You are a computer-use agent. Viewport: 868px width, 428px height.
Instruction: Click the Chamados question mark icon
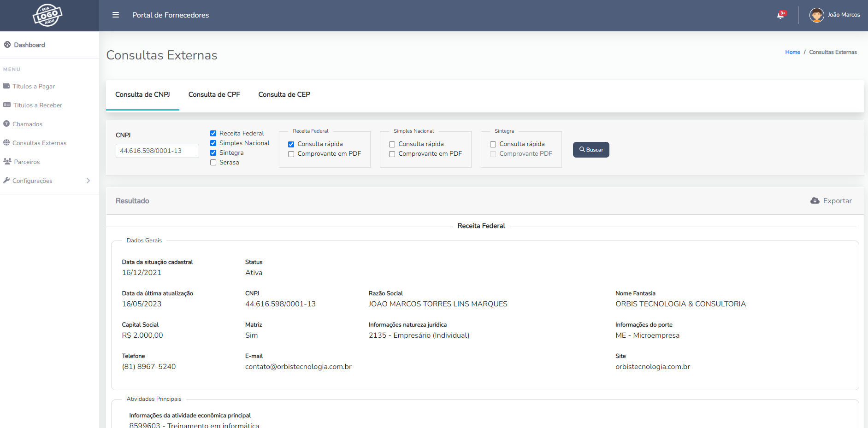coord(6,124)
